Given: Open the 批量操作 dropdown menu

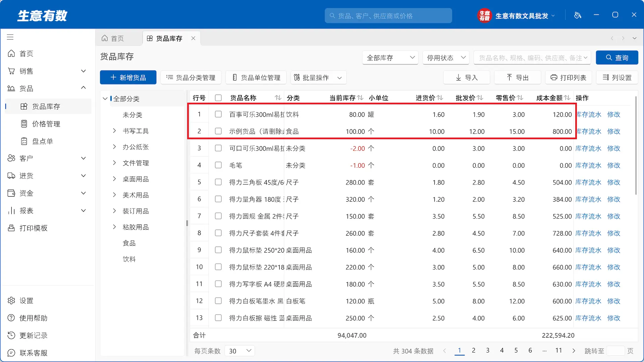Looking at the screenshot, I should point(318,77).
